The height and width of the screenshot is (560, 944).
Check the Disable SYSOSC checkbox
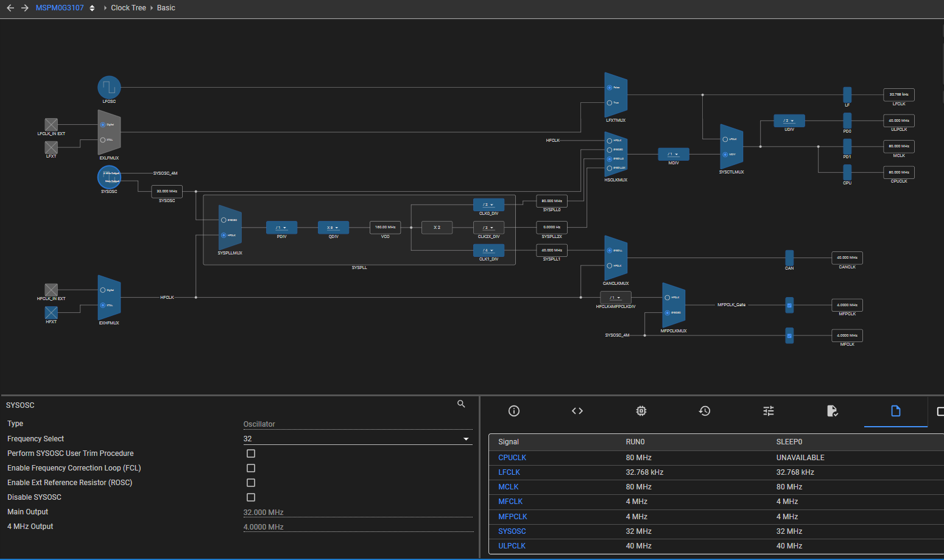click(x=251, y=497)
